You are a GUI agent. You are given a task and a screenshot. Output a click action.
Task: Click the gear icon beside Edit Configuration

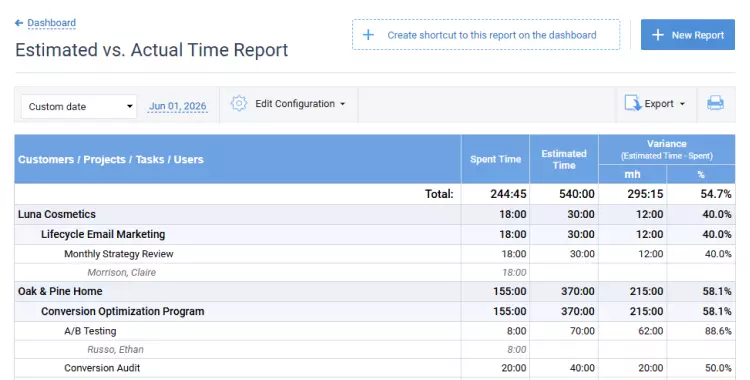[239, 103]
